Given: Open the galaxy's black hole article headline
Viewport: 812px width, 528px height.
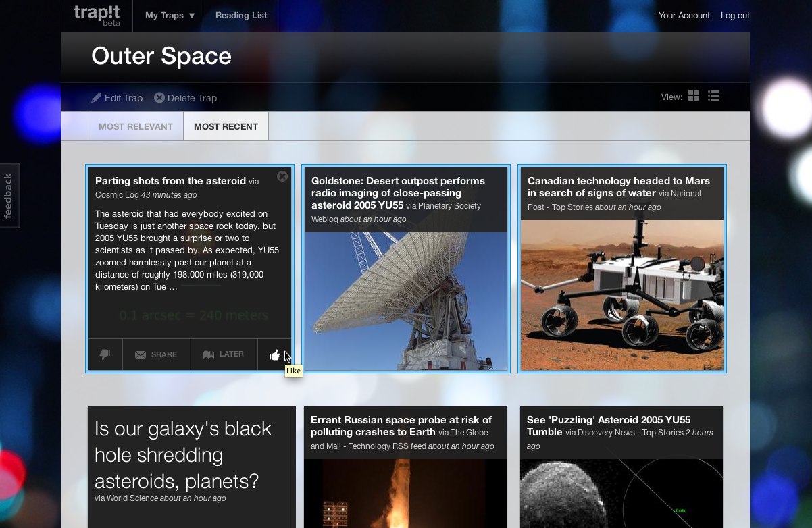Looking at the screenshot, I should pyautogui.click(x=183, y=455).
